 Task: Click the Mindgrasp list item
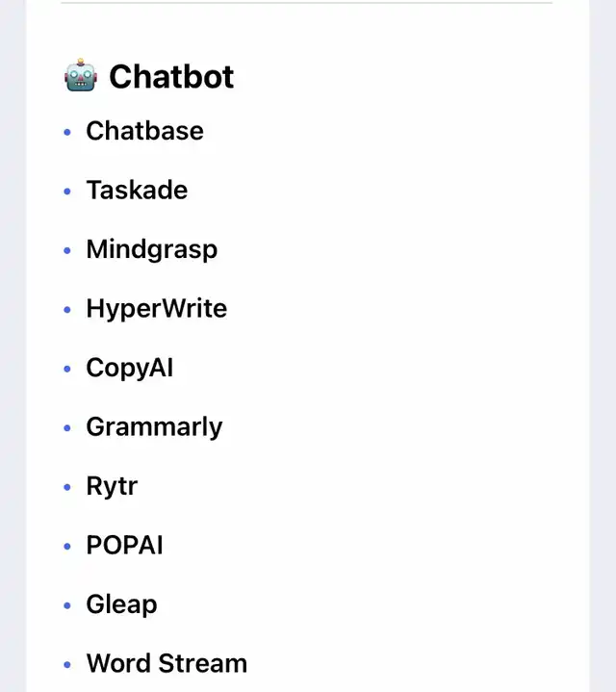[x=151, y=249]
